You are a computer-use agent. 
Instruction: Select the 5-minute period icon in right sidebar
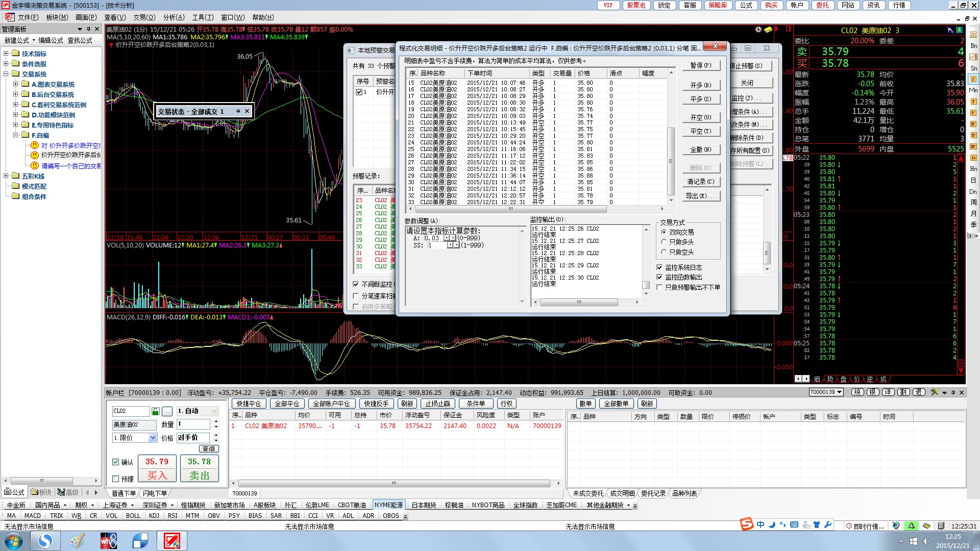(x=973, y=112)
